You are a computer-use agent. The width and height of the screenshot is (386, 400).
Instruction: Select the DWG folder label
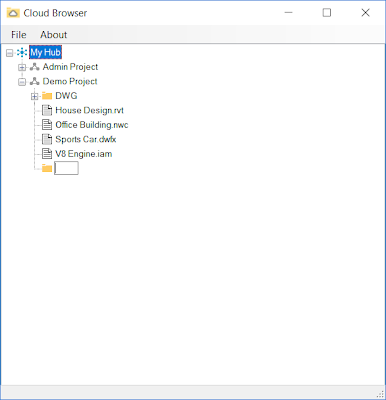pyautogui.click(x=66, y=96)
